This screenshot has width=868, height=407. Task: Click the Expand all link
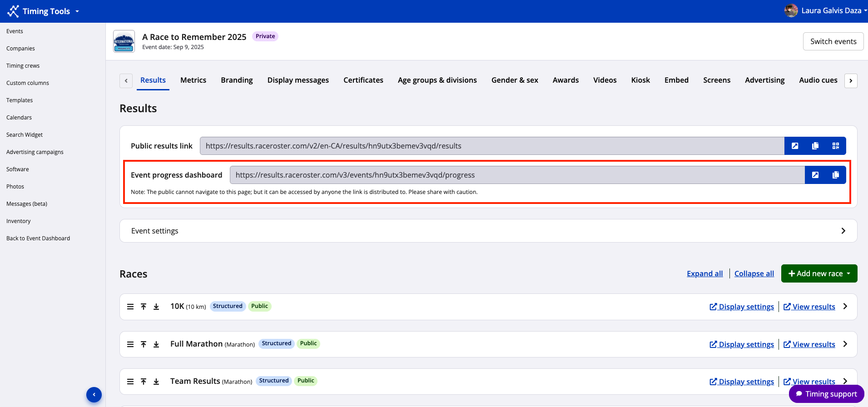coord(704,273)
